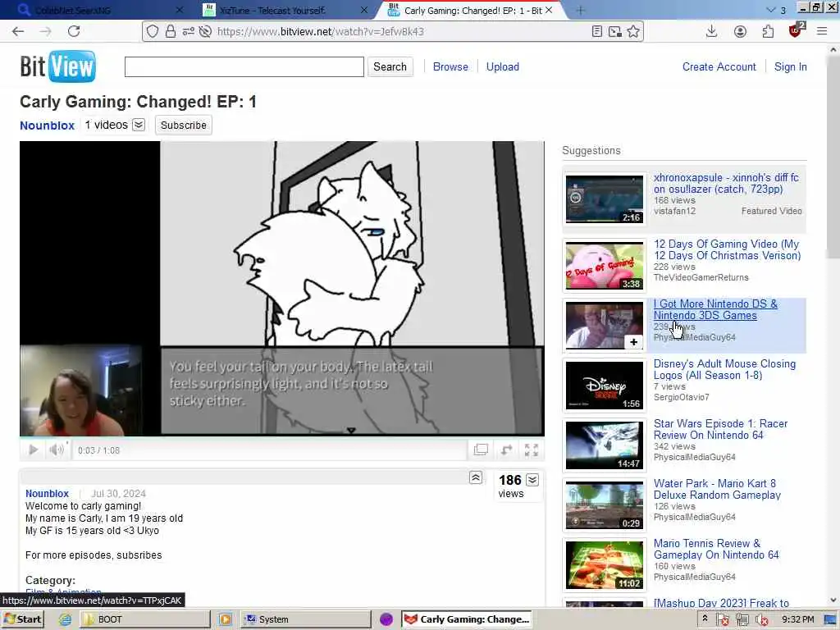Open Mario Tennis Review video thumbnail

(x=605, y=565)
